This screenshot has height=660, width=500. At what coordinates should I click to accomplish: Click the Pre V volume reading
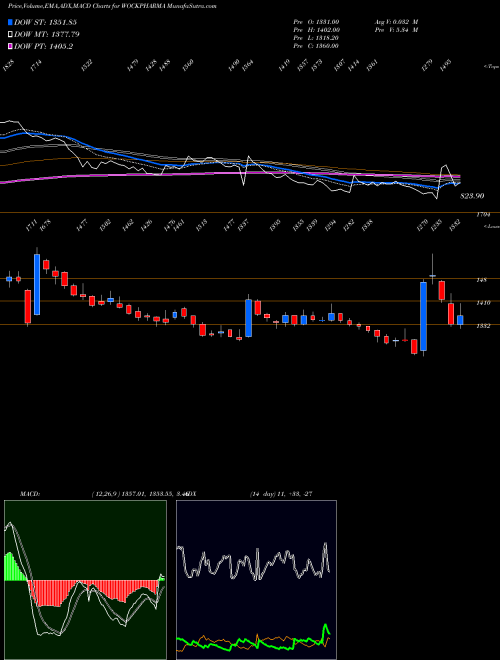point(396,30)
